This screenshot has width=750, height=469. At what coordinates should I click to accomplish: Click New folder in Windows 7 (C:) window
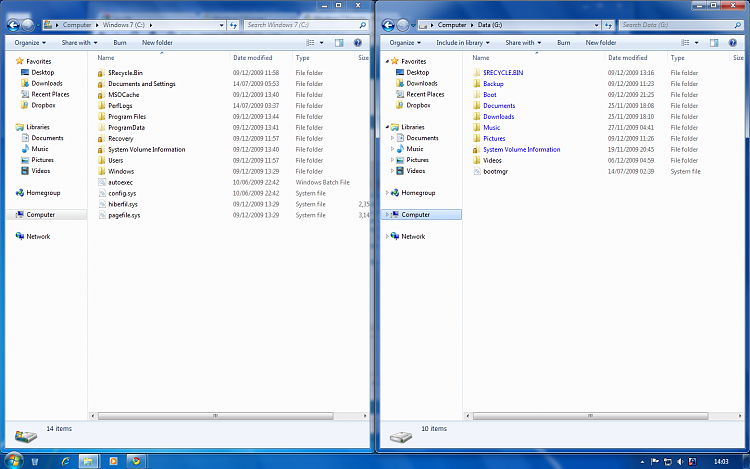point(157,43)
